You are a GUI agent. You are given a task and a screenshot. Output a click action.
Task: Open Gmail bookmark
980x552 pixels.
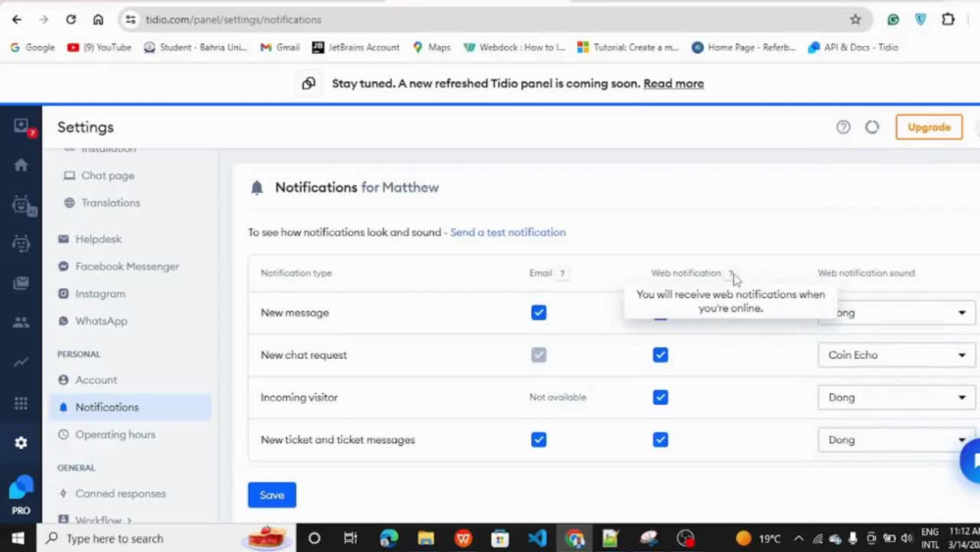[x=280, y=47]
